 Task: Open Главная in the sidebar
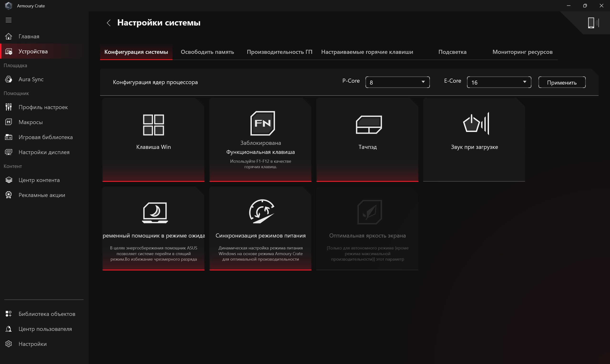pyautogui.click(x=44, y=36)
